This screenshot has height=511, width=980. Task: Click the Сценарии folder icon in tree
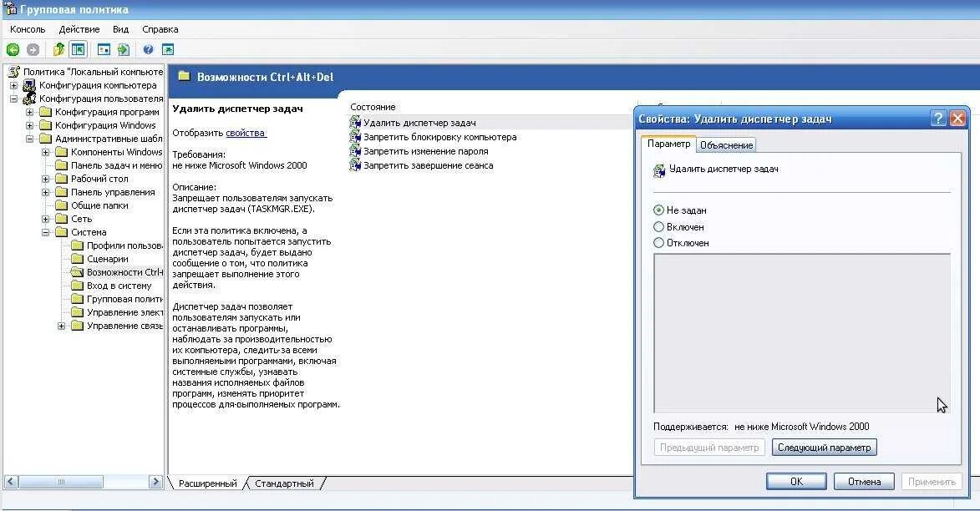click(x=77, y=259)
